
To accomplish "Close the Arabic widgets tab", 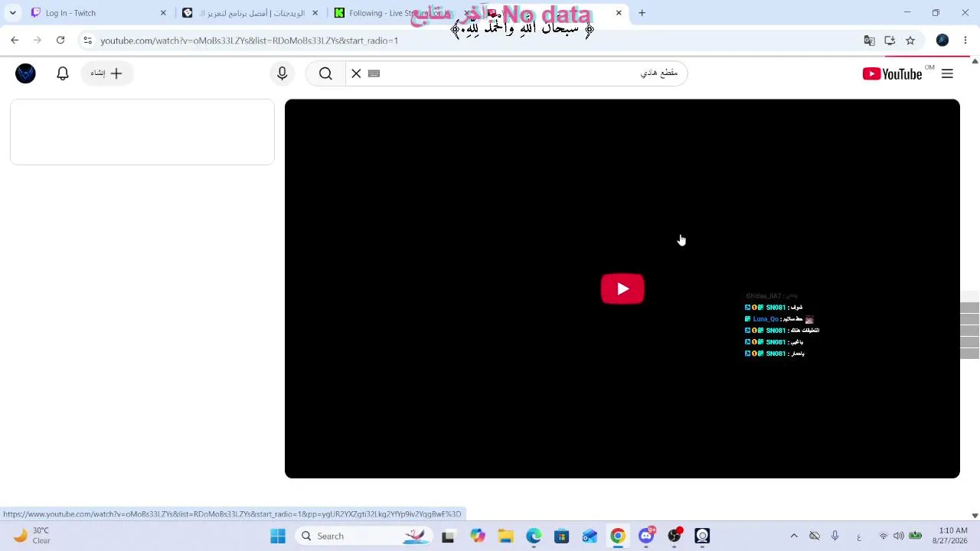I will tap(315, 13).
